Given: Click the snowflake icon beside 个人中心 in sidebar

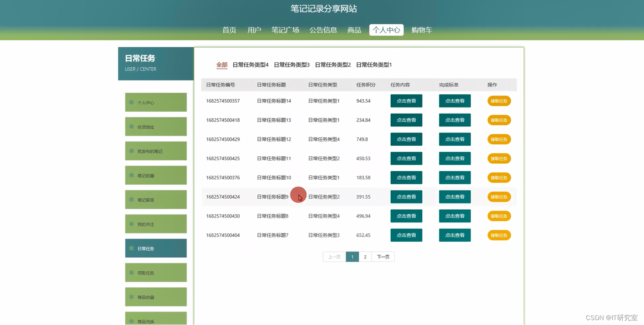Looking at the screenshot, I should pos(132,103).
